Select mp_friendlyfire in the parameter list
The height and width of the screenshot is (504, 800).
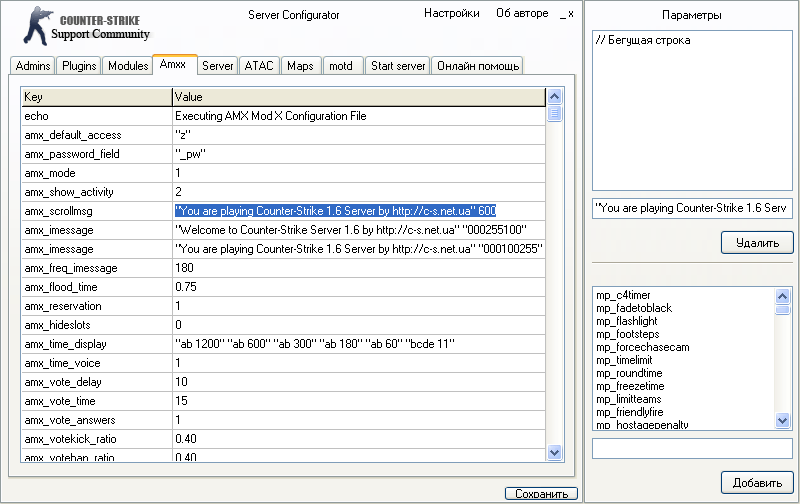pyautogui.click(x=630, y=412)
